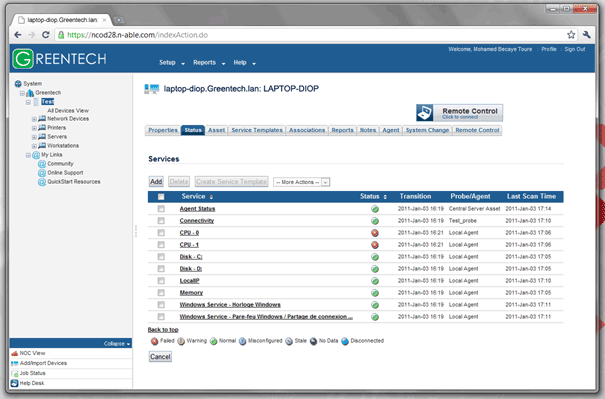Screen dimensions: 605x399
Task: Click the Cancel button
Action: pyautogui.click(x=160, y=357)
